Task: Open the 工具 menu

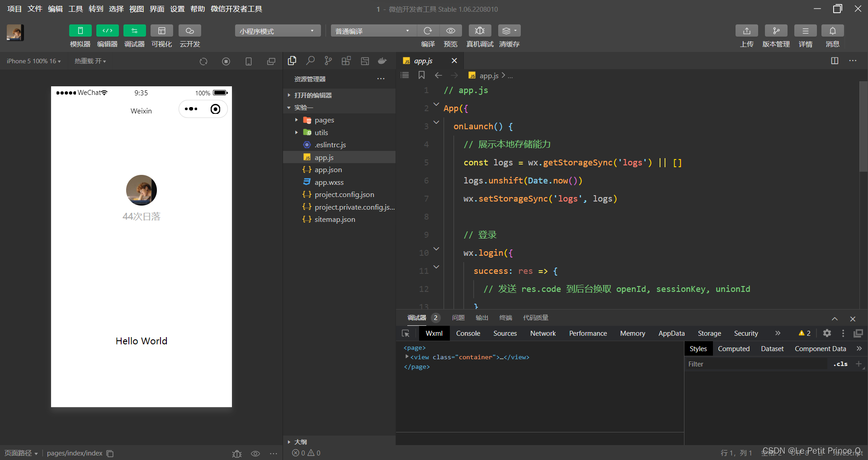Action: coord(75,9)
